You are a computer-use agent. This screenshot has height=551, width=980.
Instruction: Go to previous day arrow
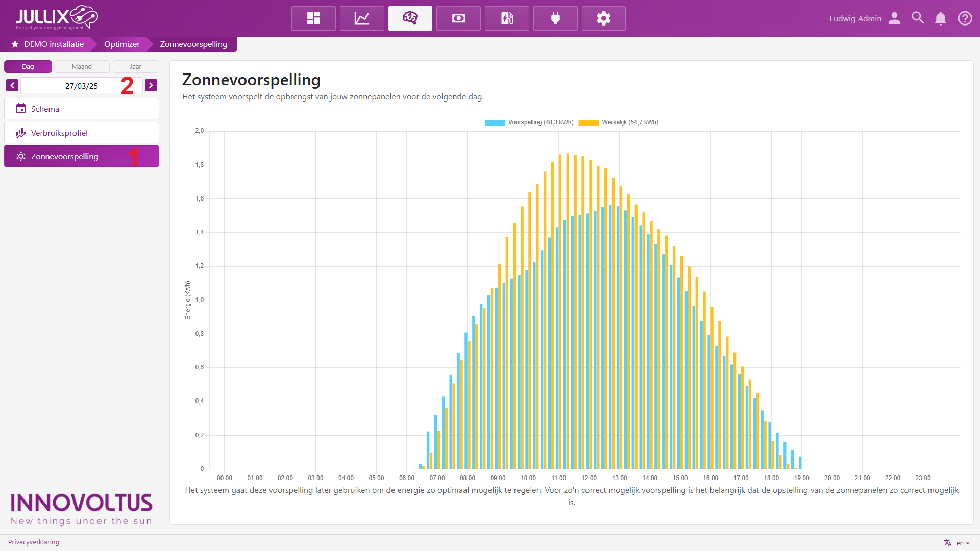[12, 85]
